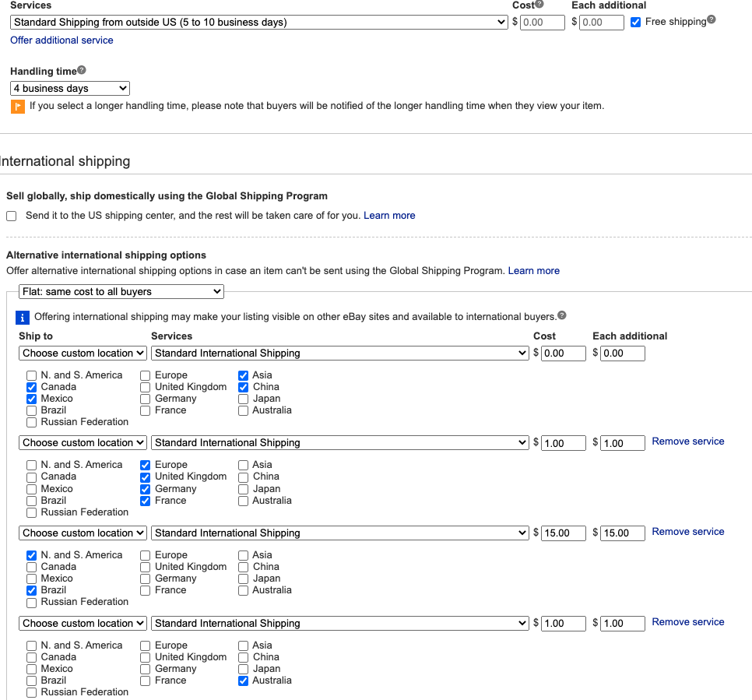Expand the Handling time dropdown
This screenshot has width=752, height=700.
pyautogui.click(x=70, y=89)
